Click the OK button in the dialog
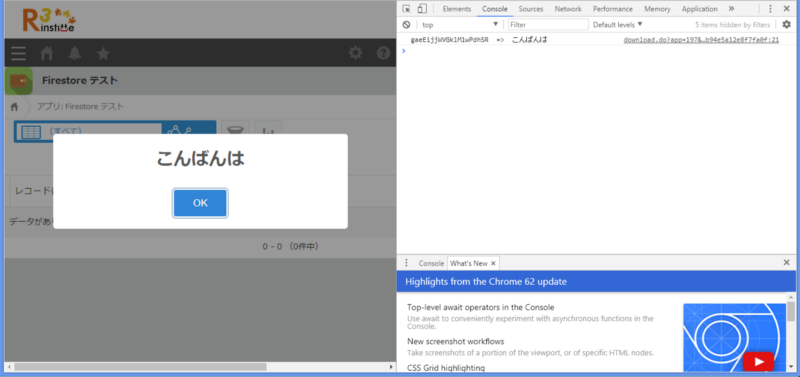This screenshot has height=377, width=800. tap(200, 203)
